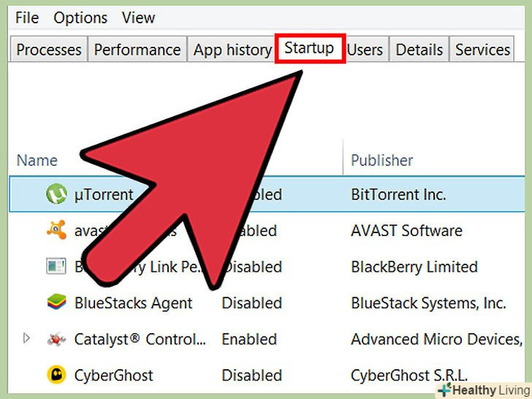Sort by the Name column header
Viewport: 532px width, 399px height.
(37, 160)
